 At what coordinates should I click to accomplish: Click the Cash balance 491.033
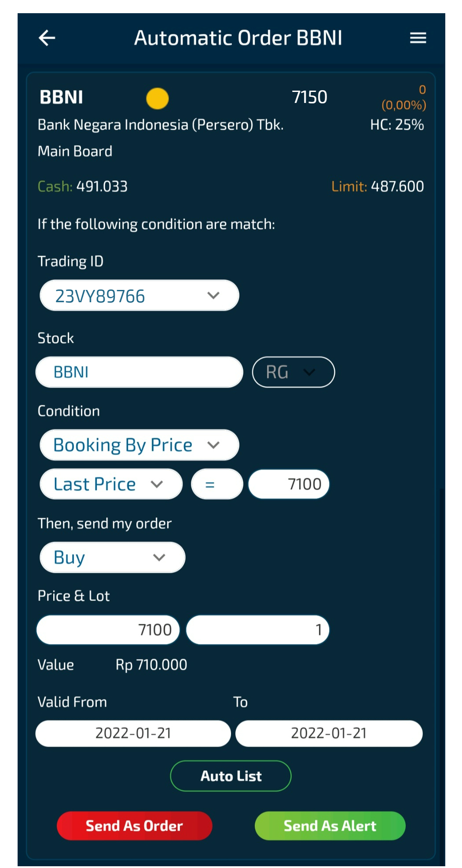83,187
